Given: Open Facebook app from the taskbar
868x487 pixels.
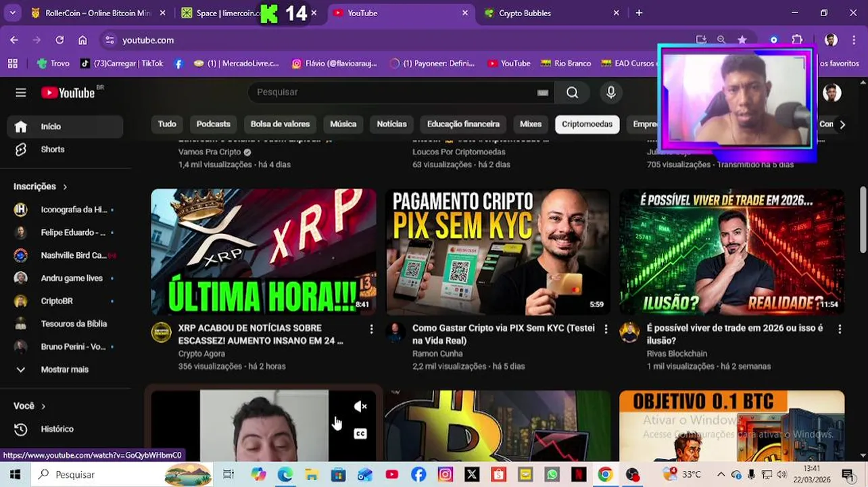Looking at the screenshot, I should coord(418,474).
